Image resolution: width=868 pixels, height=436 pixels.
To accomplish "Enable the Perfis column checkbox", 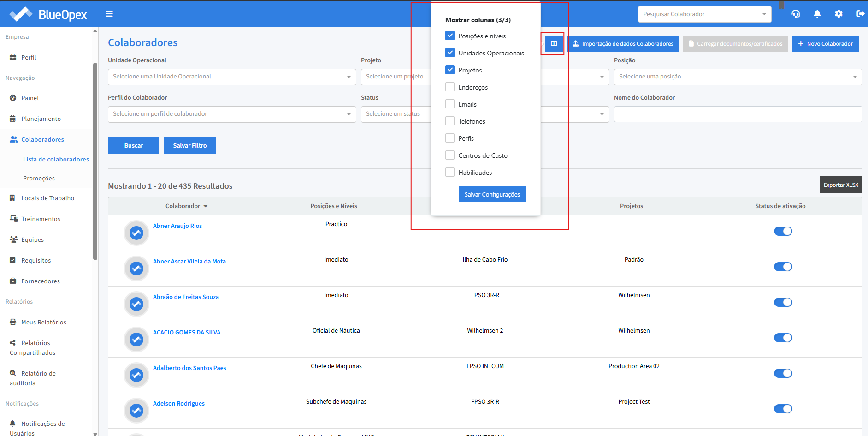I will coord(450,138).
